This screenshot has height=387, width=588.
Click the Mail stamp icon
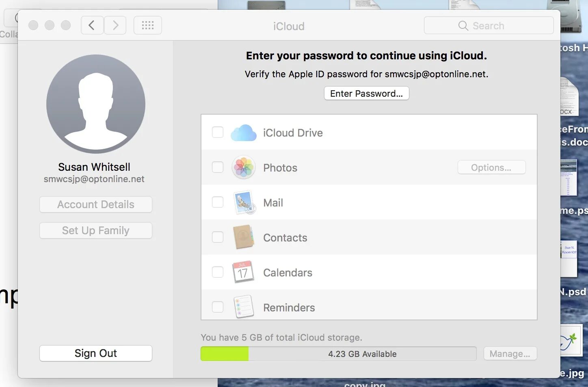pyautogui.click(x=244, y=202)
